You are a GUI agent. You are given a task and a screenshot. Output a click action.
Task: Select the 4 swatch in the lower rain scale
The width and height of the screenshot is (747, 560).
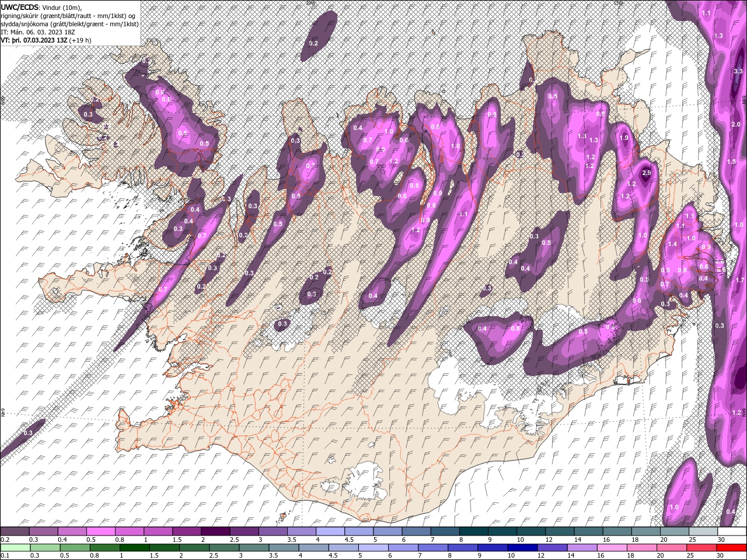313,548
